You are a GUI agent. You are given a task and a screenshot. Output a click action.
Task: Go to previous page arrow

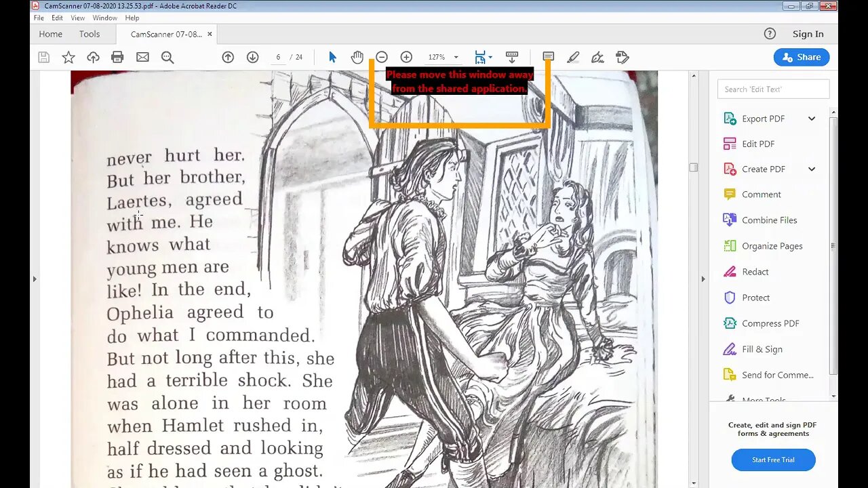[228, 58]
